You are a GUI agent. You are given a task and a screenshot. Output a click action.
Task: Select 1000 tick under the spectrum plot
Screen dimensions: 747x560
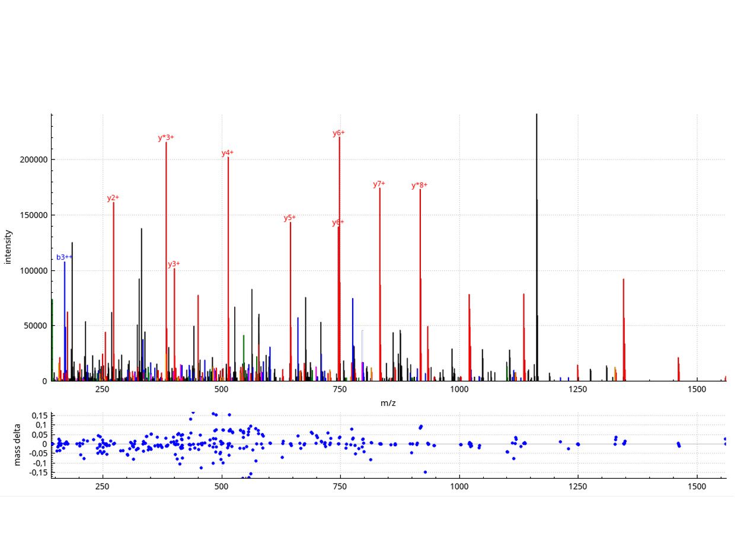tap(459, 389)
